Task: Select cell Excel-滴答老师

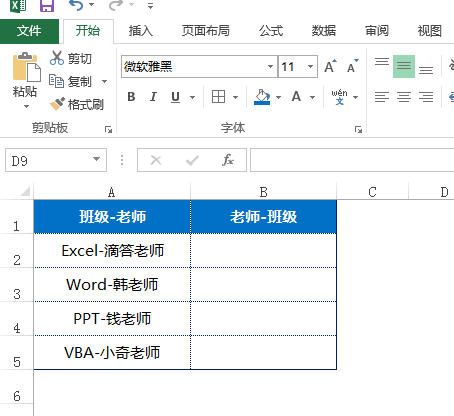Action: pos(112,251)
